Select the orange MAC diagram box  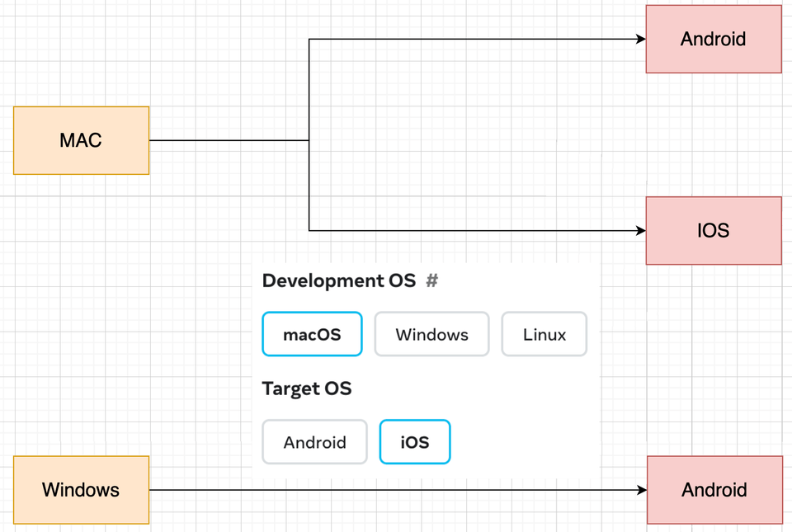[82, 140]
